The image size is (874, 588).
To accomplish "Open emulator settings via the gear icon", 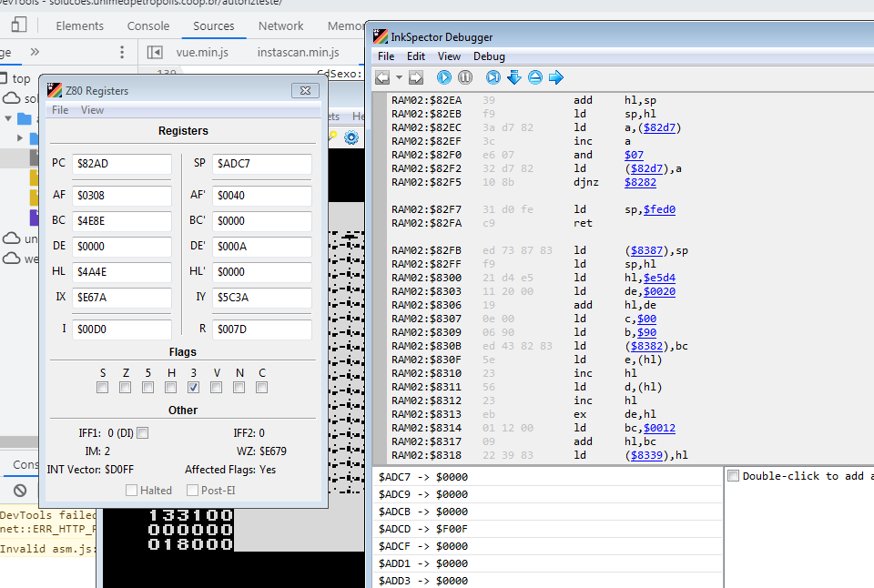I will pyautogui.click(x=351, y=137).
